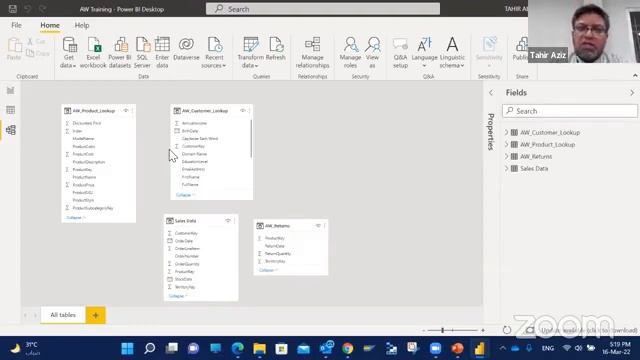Open Manage roles
Screen dimensions: 640x360
350,53
